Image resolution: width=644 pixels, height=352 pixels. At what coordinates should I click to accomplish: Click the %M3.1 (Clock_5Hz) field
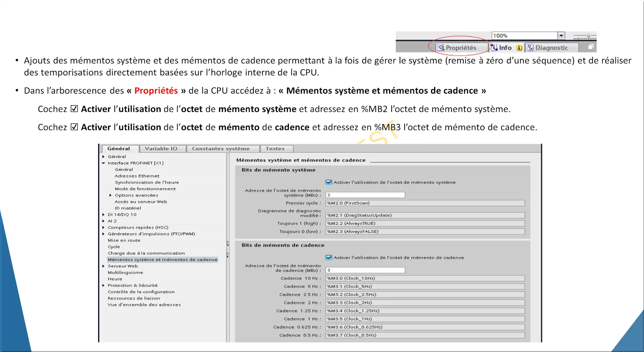pyautogui.click(x=425, y=287)
